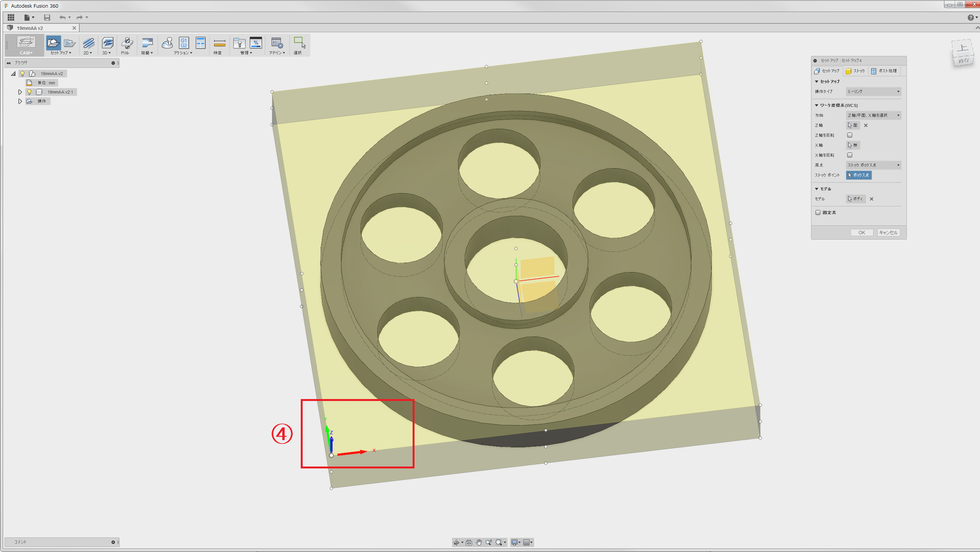The height and width of the screenshot is (552, 980).
Task: Check the 固定具 fixture checkbox
Action: (x=818, y=213)
